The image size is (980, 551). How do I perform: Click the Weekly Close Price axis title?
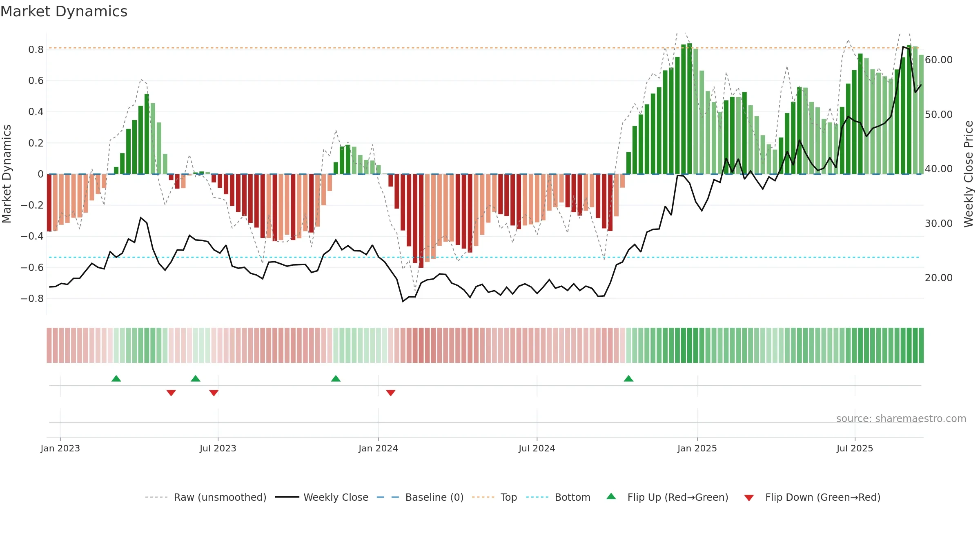969,174
